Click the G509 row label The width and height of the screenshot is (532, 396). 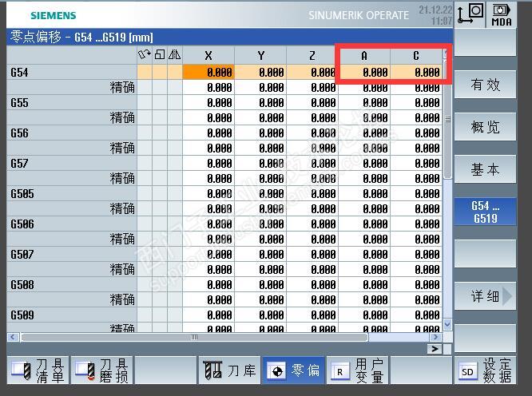[x=22, y=315]
